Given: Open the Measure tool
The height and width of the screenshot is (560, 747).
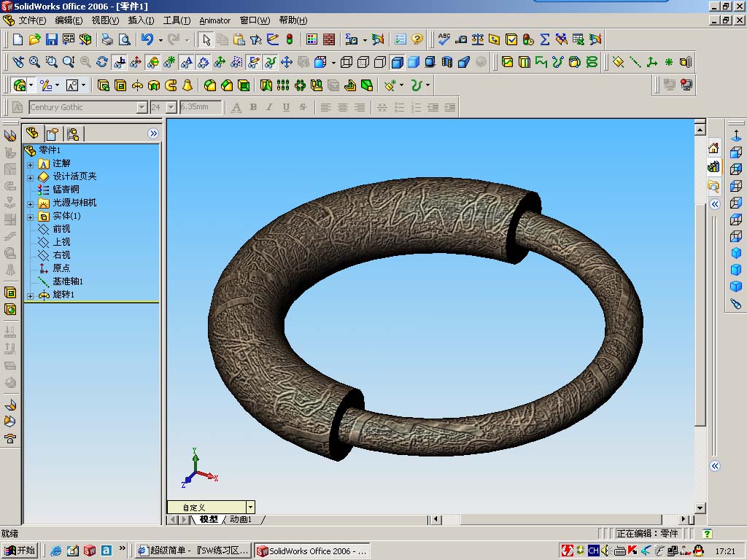Looking at the screenshot, I should click(x=461, y=39).
